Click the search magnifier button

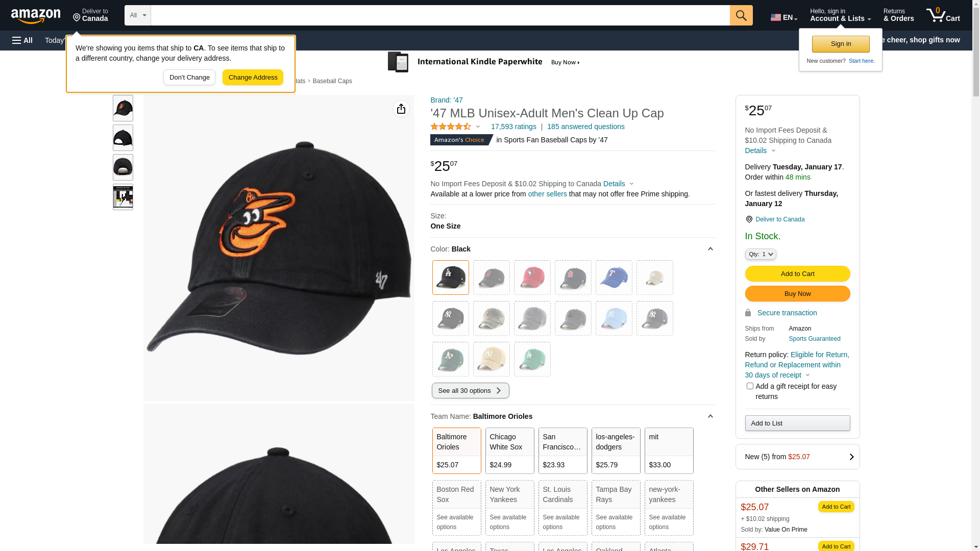click(741, 15)
